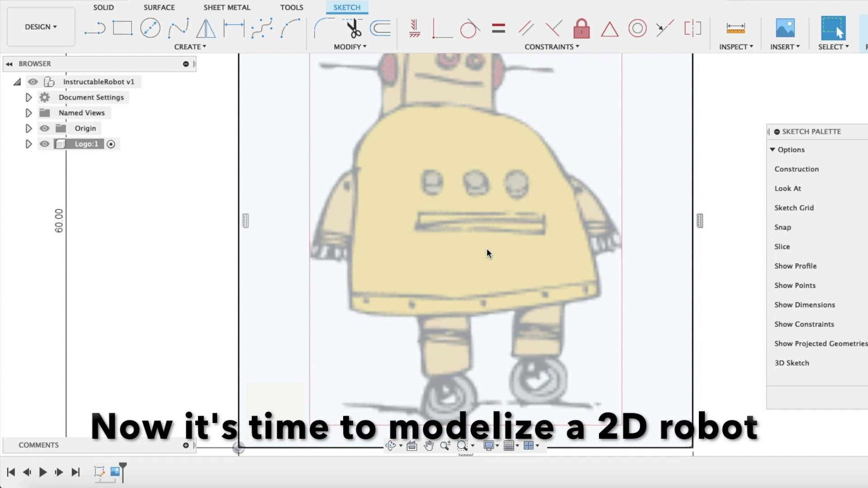Select the Fit Point Spline tool
Image resolution: width=868 pixels, height=488 pixels.
click(x=178, y=28)
